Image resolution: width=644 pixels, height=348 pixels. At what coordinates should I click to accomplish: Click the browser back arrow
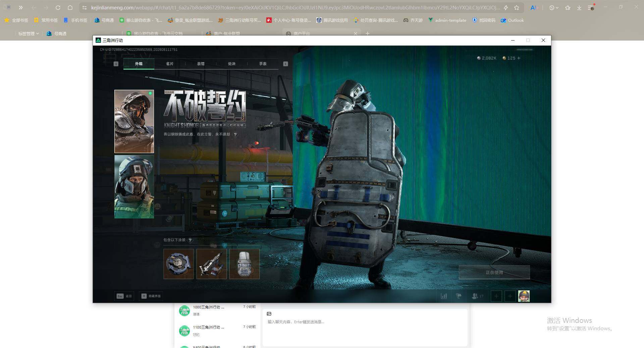pos(34,7)
